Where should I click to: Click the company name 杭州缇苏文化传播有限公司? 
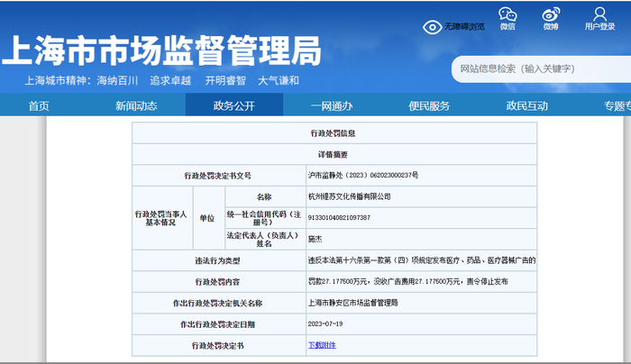[350, 196]
